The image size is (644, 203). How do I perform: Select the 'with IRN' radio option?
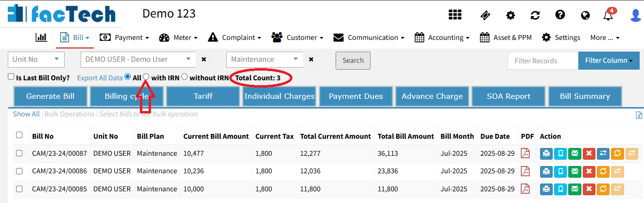pyautogui.click(x=146, y=77)
